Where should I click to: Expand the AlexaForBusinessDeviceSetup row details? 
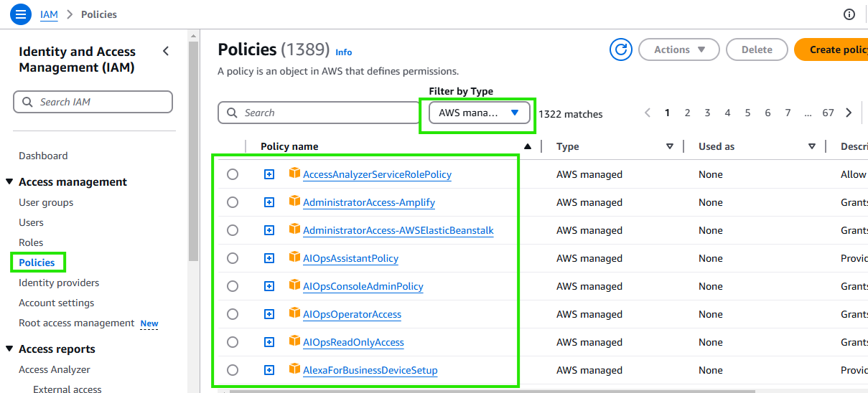tap(269, 370)
